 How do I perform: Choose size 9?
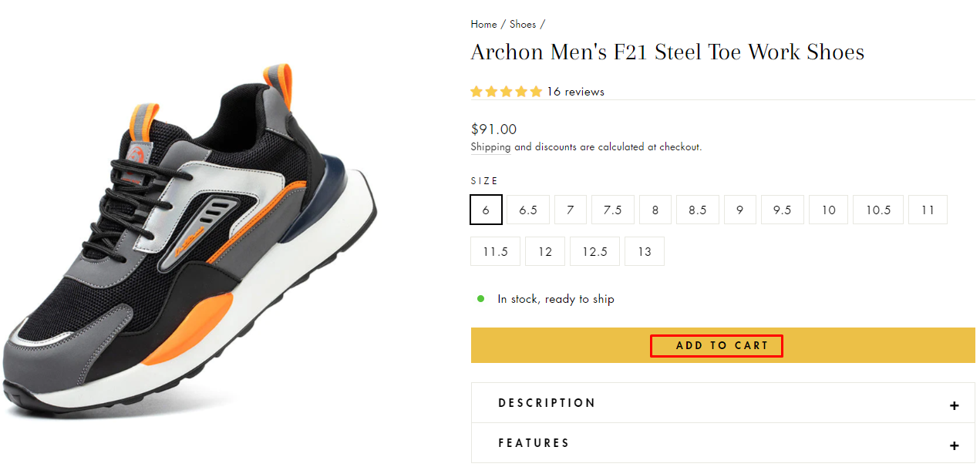740,210
